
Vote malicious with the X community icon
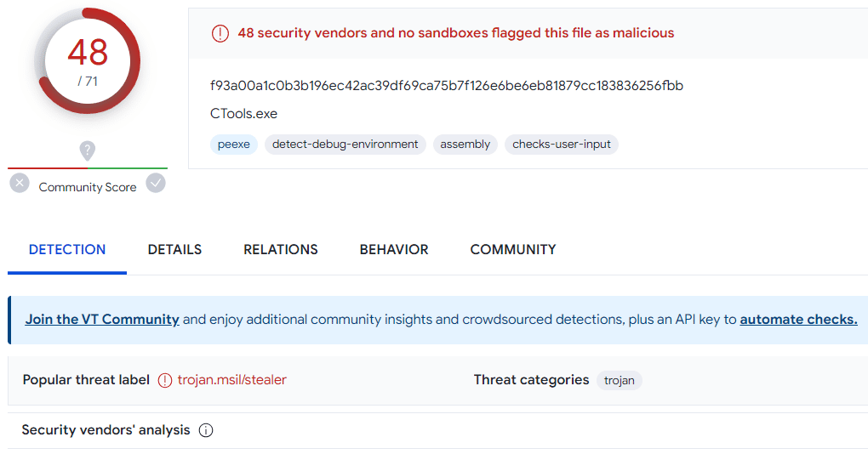coord(20,183)
